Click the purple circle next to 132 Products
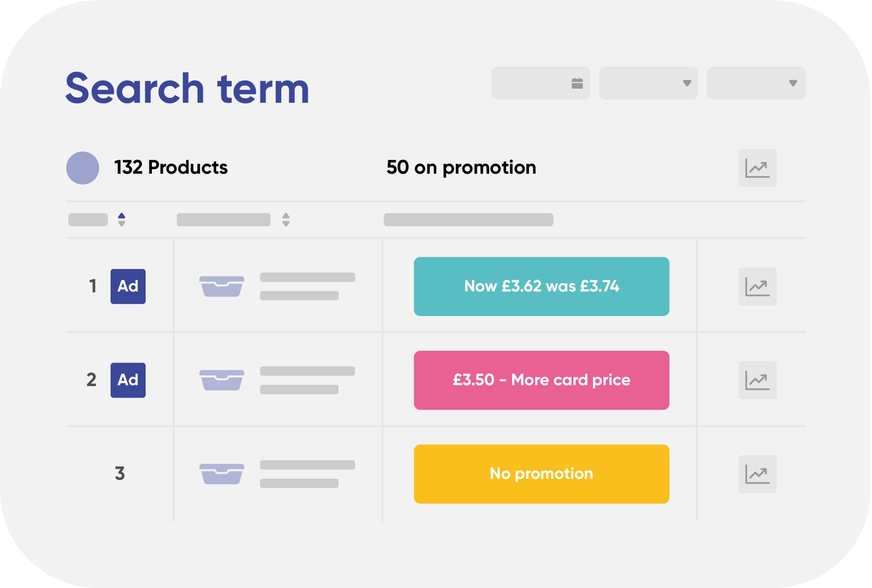Viewport: 872px width, 588px height. pos(82,168)
